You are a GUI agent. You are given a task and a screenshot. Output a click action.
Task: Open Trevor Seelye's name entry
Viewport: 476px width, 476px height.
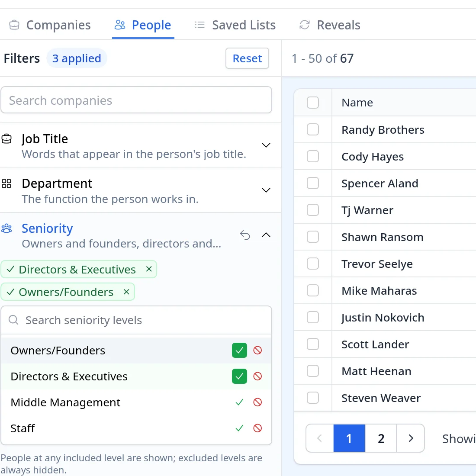pyautogui.click(x=377, y=264)
